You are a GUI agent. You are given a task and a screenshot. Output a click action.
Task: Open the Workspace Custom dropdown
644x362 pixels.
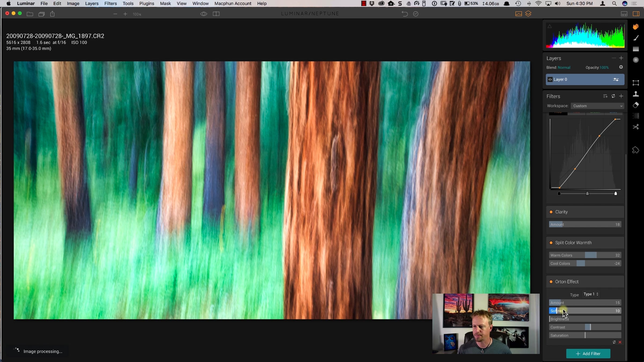pos(597,106)
